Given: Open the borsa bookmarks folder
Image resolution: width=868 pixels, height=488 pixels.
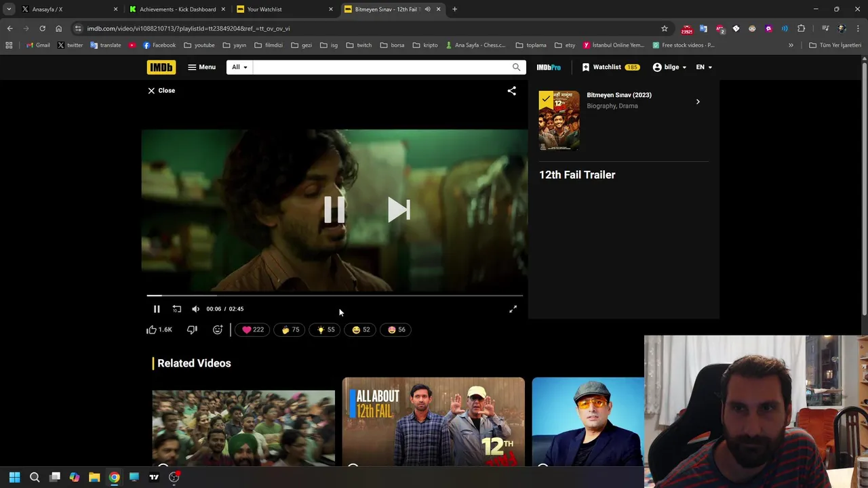Looking at the screenshot, I should tap(393, 45).
